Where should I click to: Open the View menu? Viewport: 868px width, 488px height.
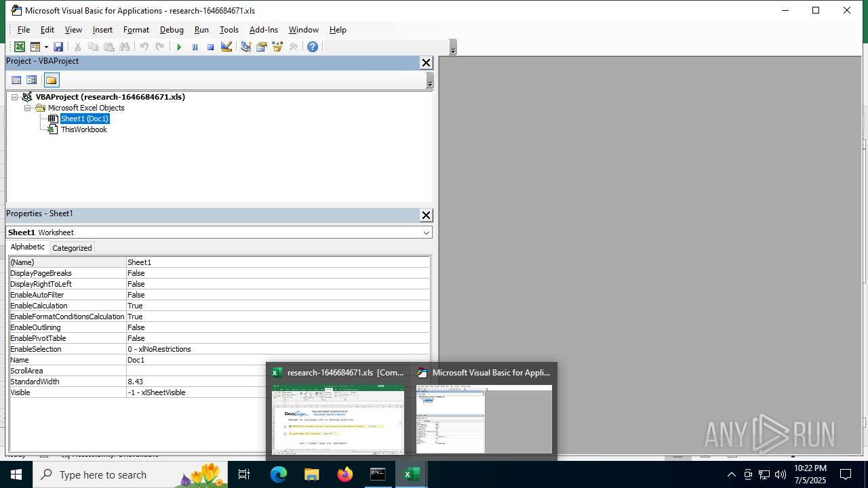click(x=73, y=30)
